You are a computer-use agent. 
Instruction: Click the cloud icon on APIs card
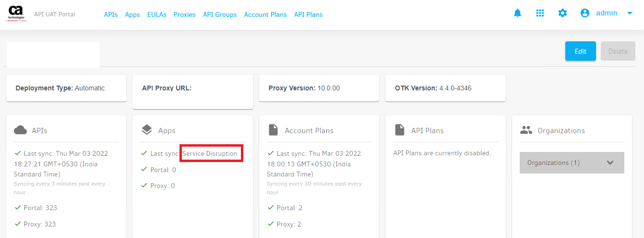coord(20,130)
